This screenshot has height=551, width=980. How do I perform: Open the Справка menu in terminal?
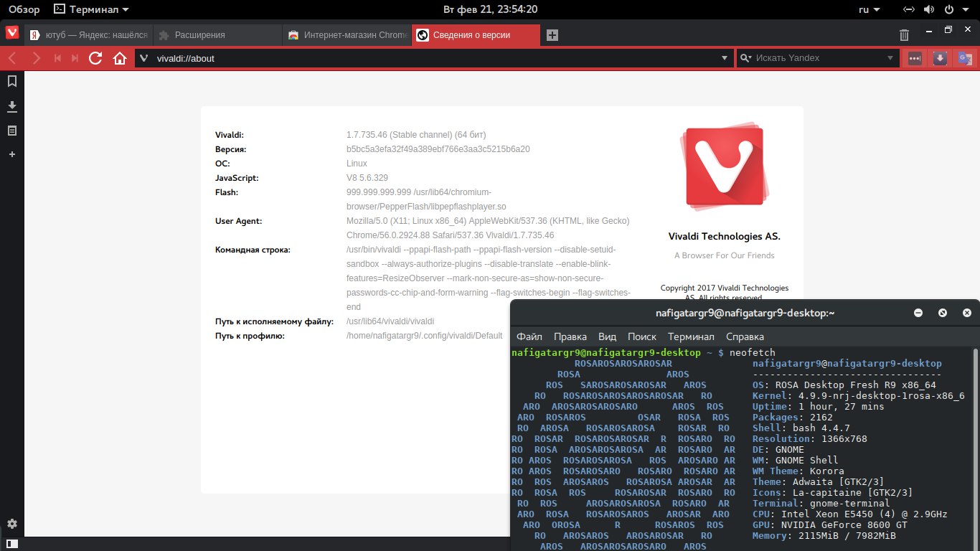745,336
